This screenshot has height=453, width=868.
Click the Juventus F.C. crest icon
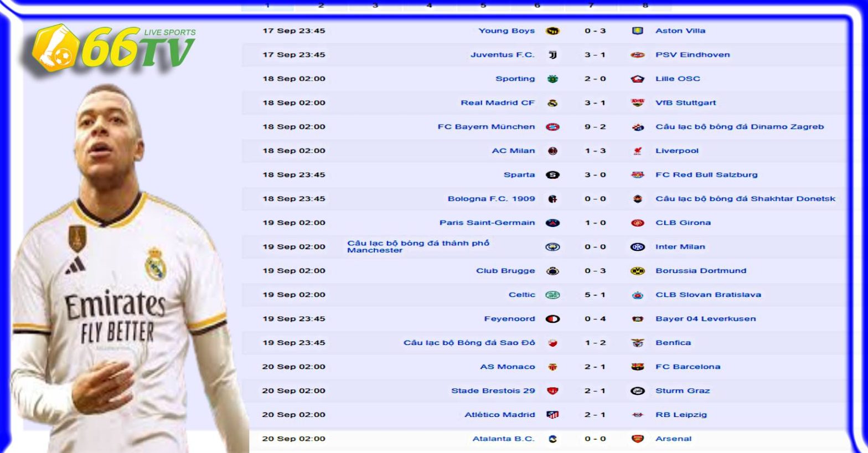(x=552, y=55)
